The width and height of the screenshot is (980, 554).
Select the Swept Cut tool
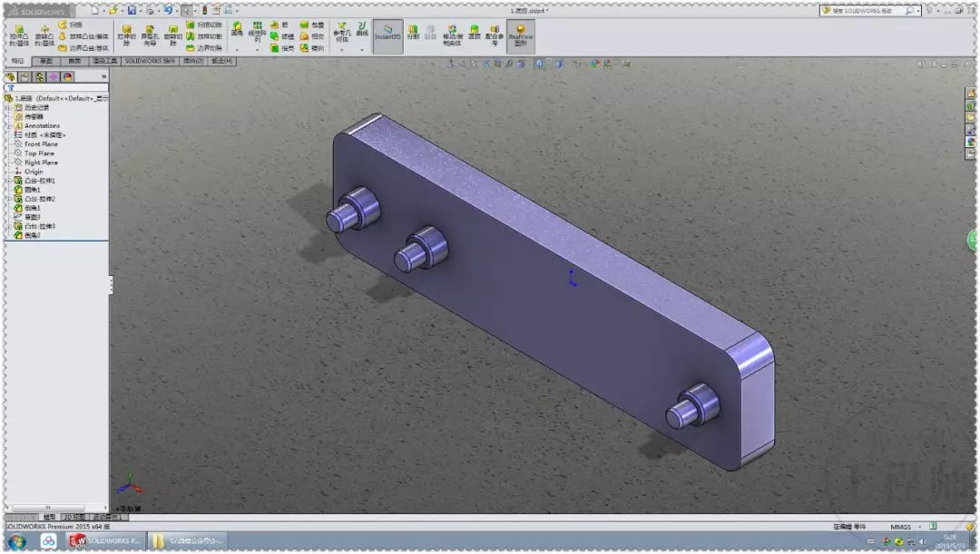coord(204,25)
